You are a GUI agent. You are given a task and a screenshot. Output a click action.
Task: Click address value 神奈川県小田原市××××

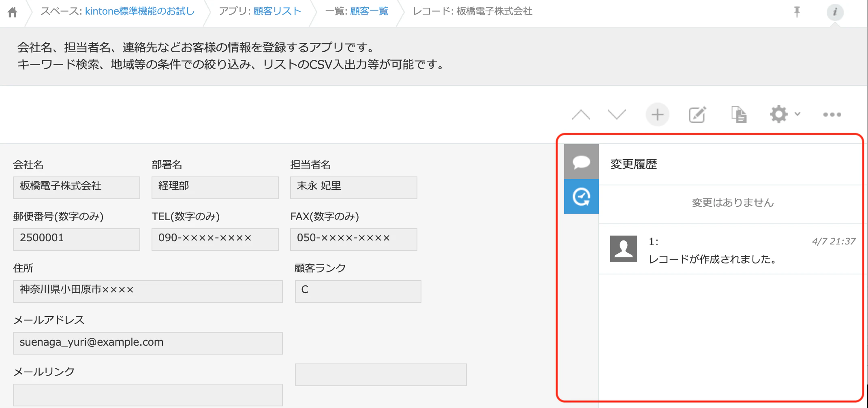[148, 291]
